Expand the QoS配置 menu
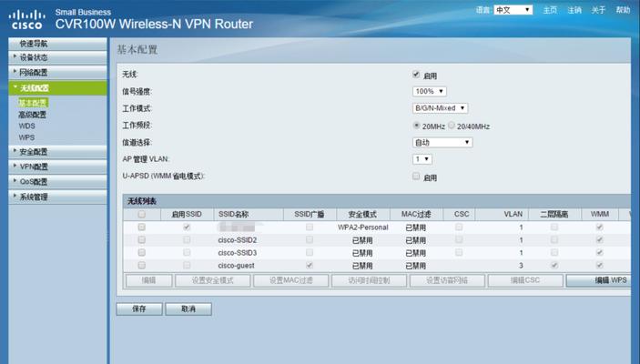Screen dimensions: 640x364 (57, 182)
